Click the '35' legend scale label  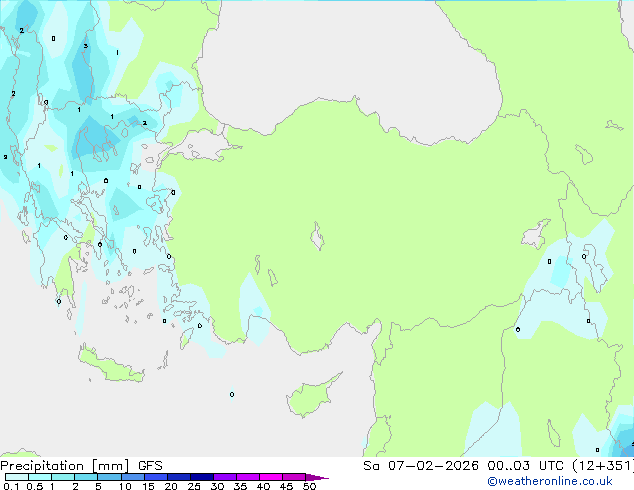coord(240,486)
